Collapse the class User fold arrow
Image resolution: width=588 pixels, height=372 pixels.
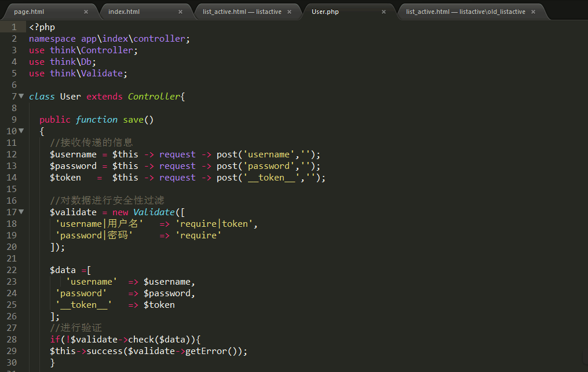tap(21, 96)
